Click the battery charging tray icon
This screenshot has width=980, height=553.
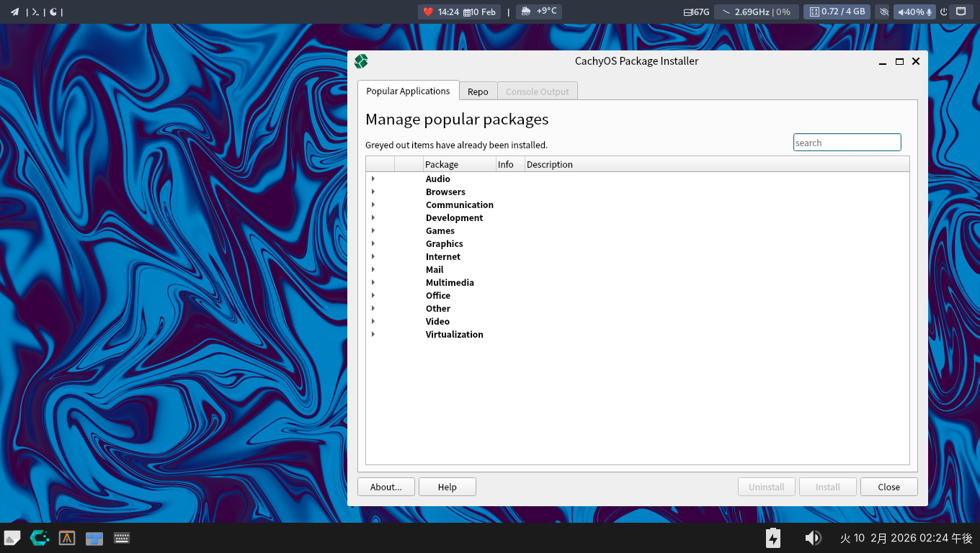(773, 538)
